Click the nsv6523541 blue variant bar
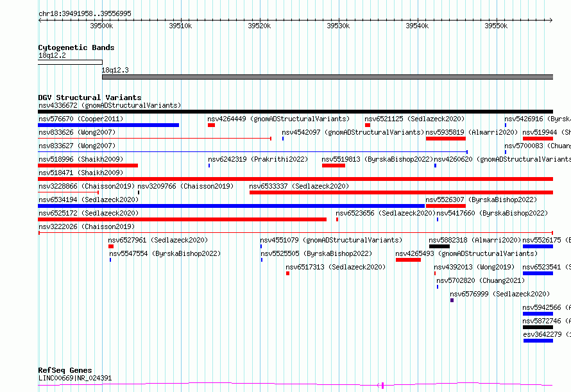Viewport: 571px width, 392px height. coord(538,273)
